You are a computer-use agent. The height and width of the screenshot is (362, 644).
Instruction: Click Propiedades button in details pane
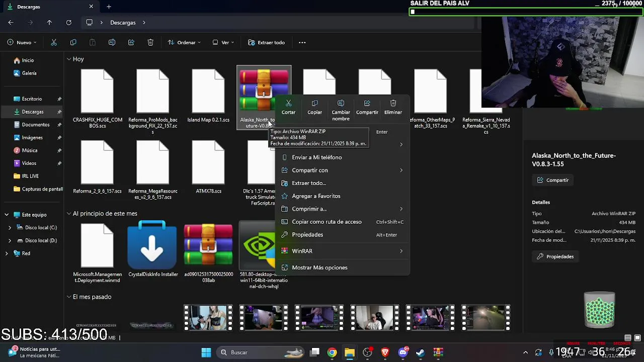click(555, 256)
